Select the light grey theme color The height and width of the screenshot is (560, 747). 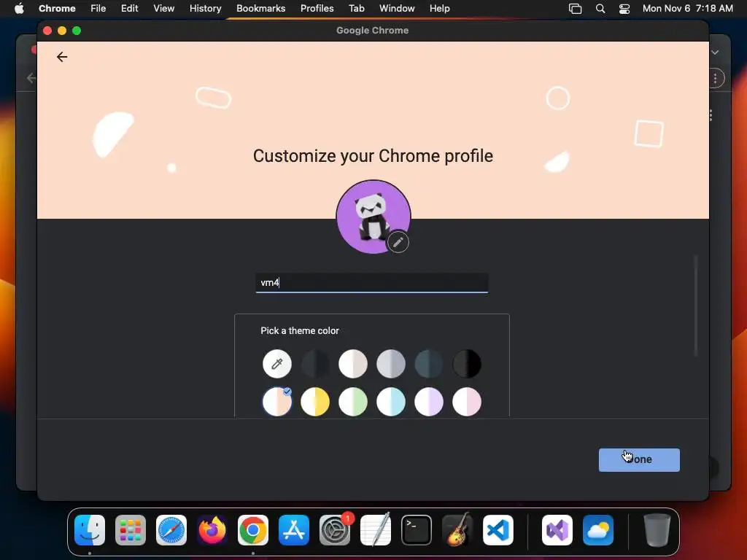pyautogui.click(x=391, y=364)
